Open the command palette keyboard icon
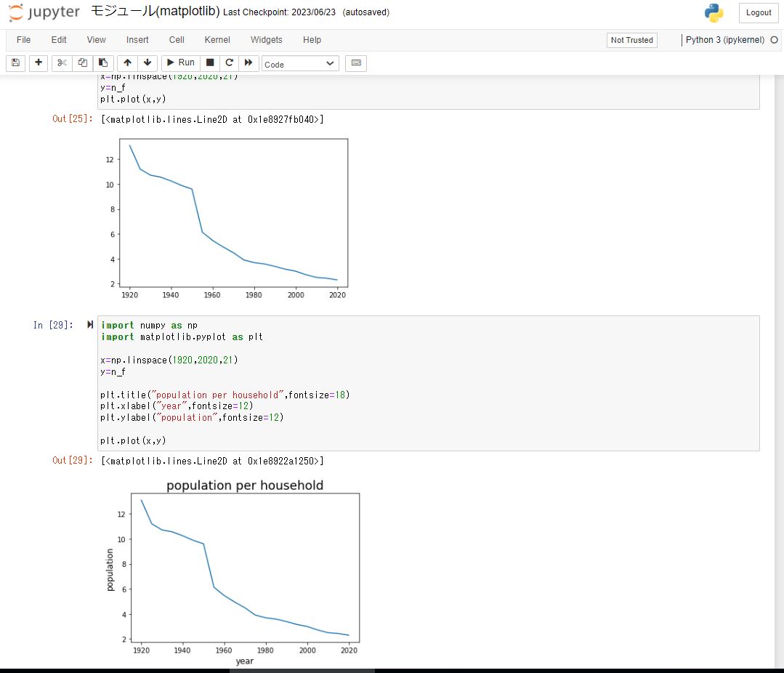784x673 pixels. click(x=356, y=63)
